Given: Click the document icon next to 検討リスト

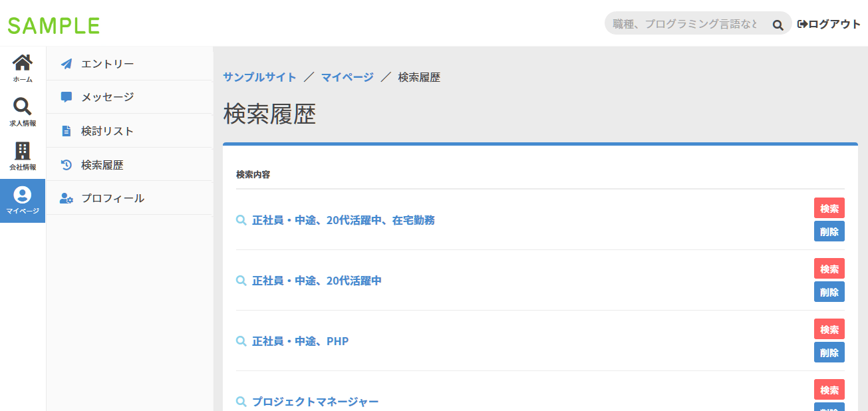Looking at the screenshot, I should click(67, 130).
